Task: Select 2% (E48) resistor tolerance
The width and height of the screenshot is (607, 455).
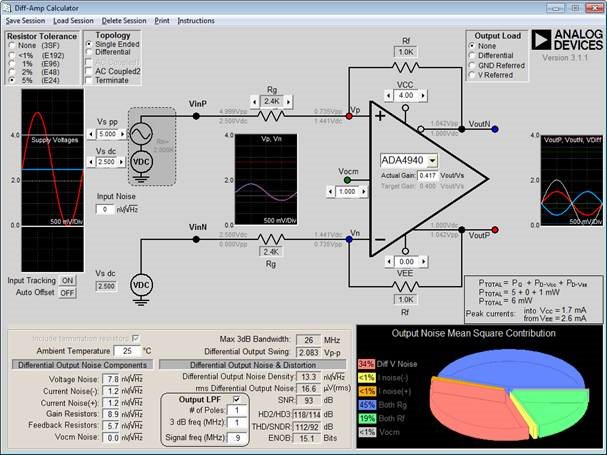Action: (x=12, y=72)
